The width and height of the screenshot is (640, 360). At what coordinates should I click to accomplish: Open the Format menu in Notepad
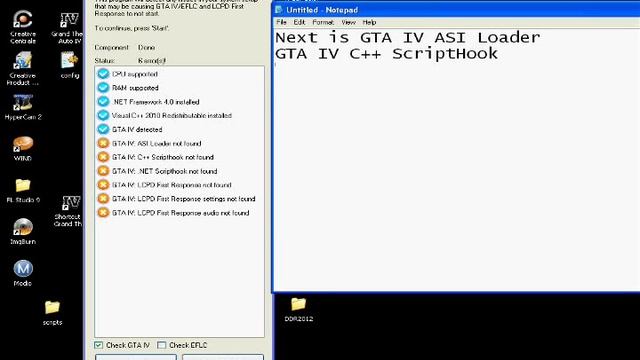323,22
